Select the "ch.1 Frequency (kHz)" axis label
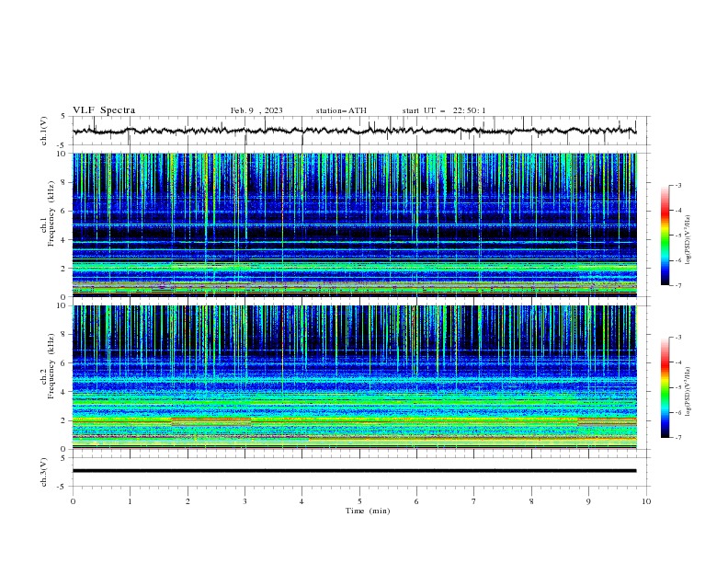Screen dimensions: 728x563 [48, 213]
